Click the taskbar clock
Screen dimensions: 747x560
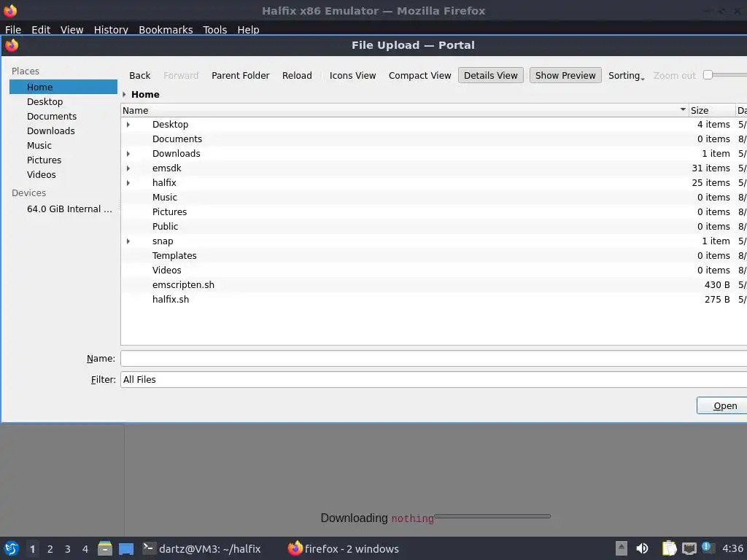(x=733, y=548)
